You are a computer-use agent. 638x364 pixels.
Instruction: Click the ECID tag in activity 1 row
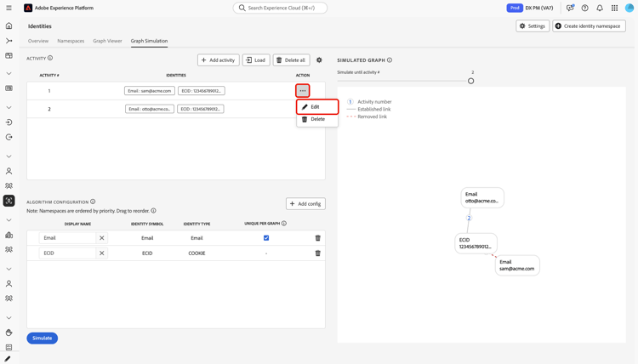pyautogui.click(x=202, y=91)
